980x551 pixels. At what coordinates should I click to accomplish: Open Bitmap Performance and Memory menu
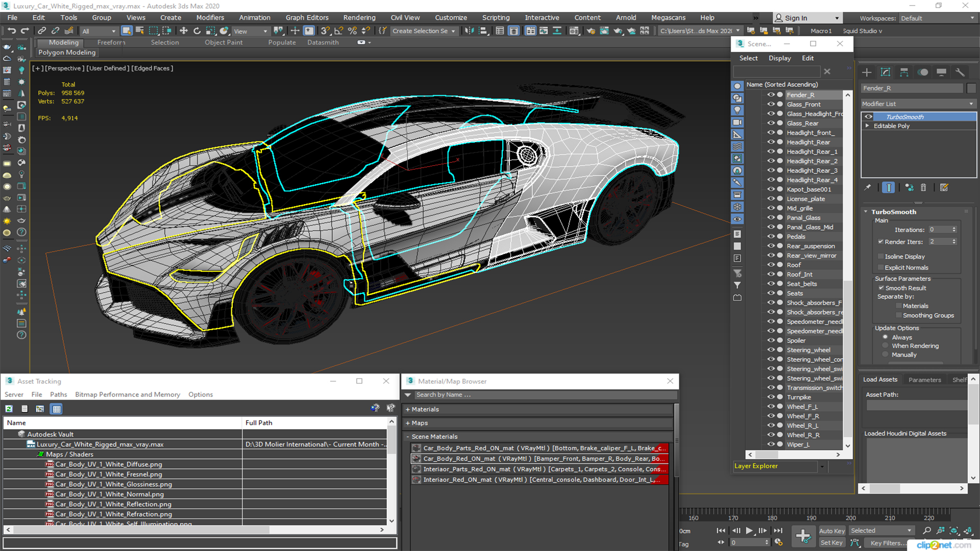128,394
